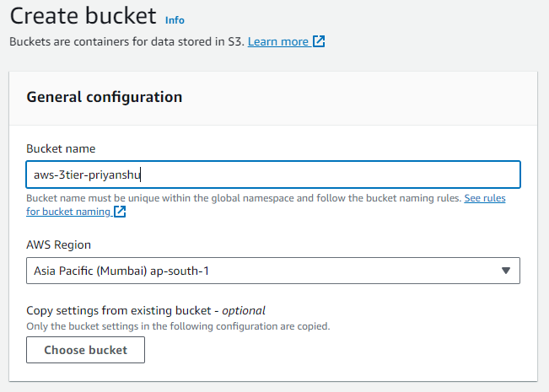
Task: Click the external-link icon after Learn more
Action: pyautogui.click(x=319, y=41)
